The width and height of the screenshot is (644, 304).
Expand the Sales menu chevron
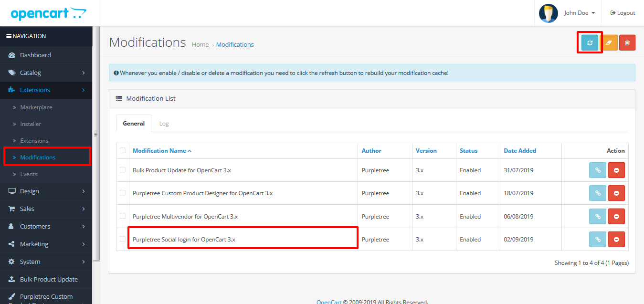pyautogui.click(x=84, y=209)
